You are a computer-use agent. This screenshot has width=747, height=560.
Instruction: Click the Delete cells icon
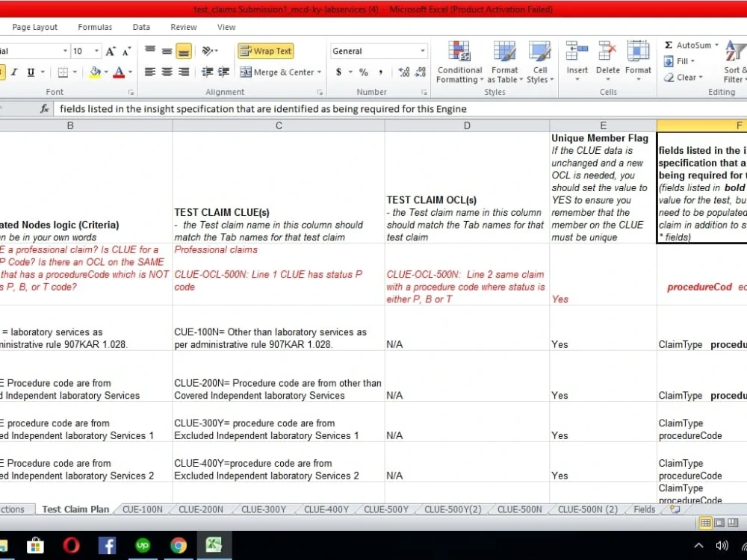[608, 51]
